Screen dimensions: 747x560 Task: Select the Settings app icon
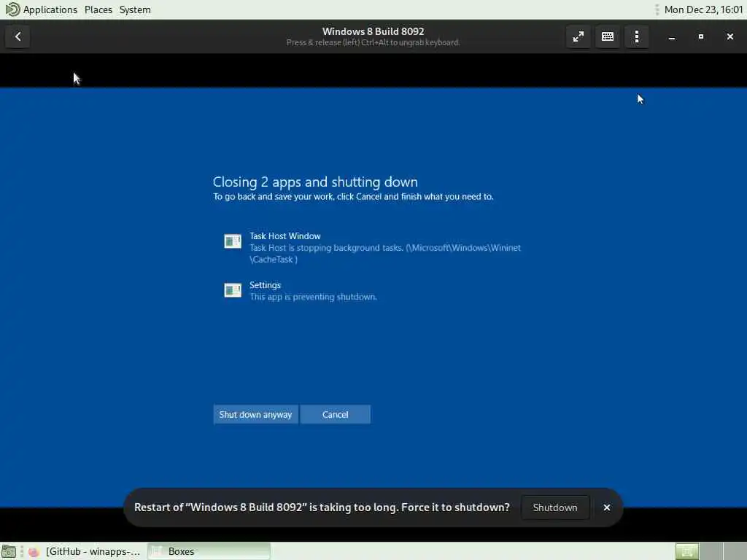point(233,290)
